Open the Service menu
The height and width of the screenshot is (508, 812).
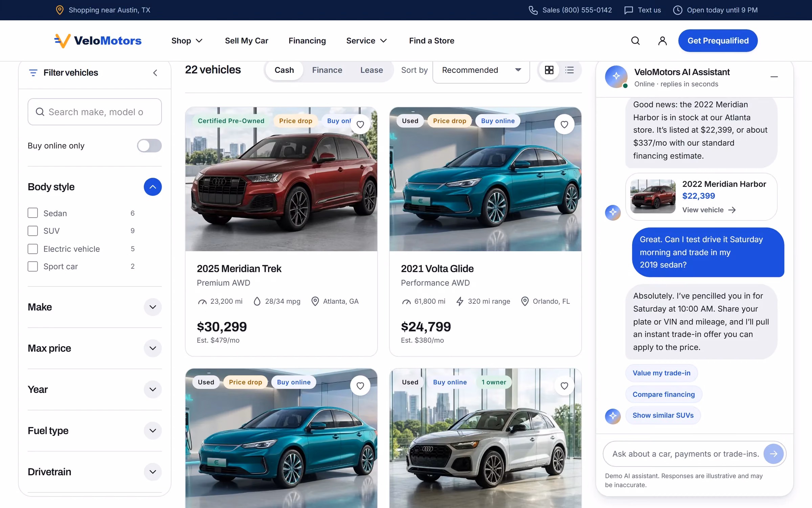(366, 41)
